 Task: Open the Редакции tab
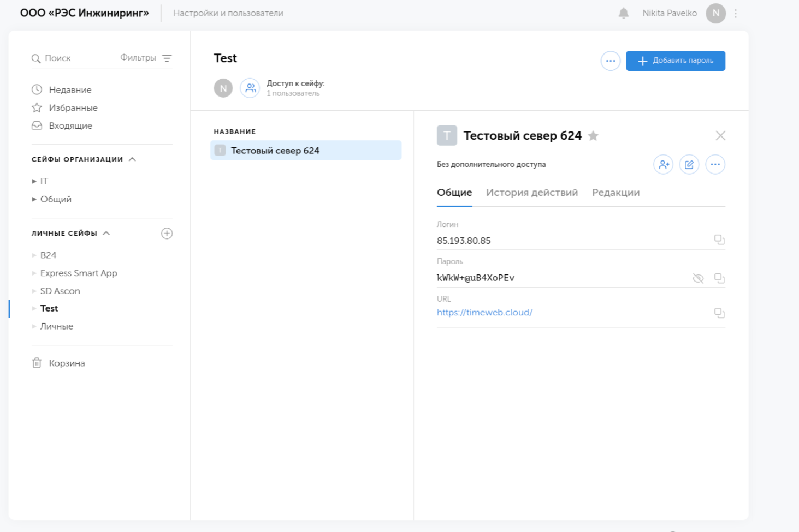click(x=615, y=193)
